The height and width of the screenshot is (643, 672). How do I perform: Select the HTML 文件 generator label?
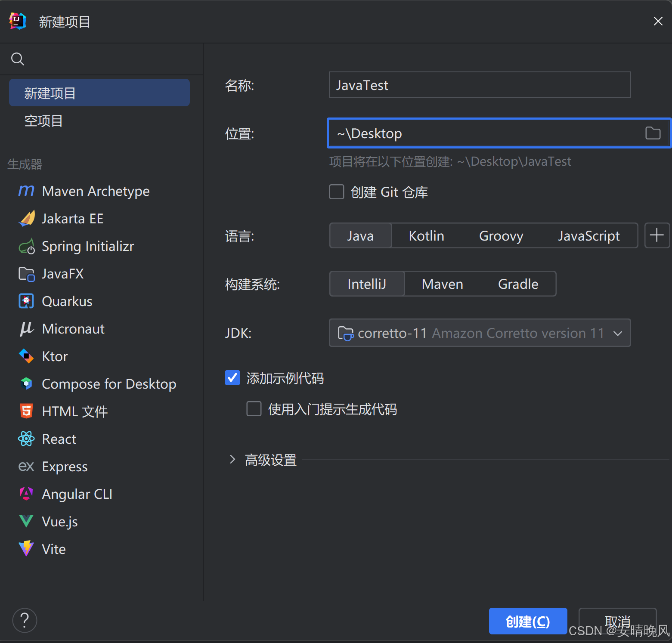tap(75, 411)
